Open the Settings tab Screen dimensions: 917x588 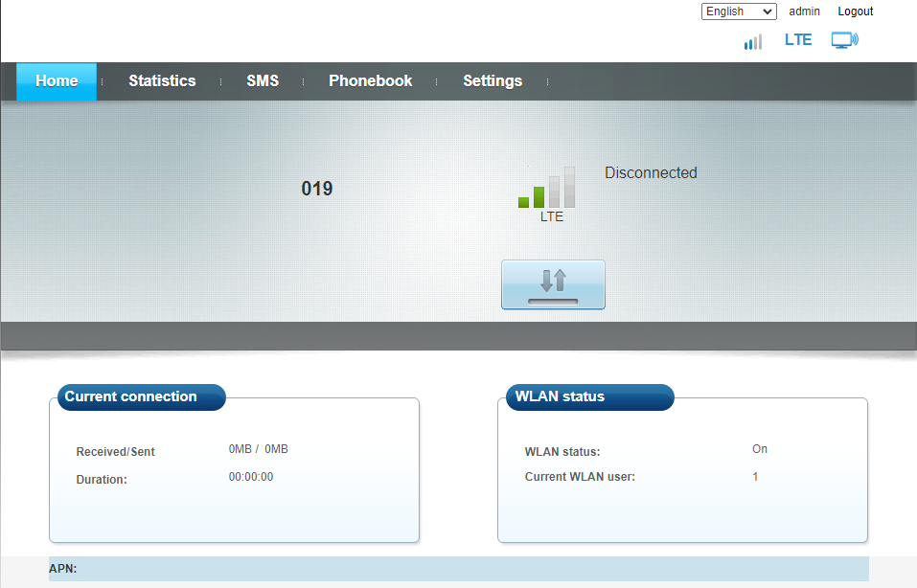tap(493, 81)
